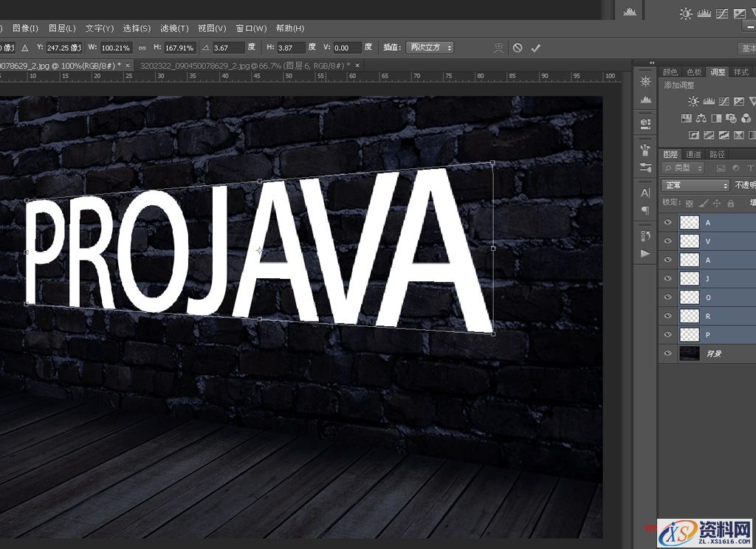Click the horizontal skew H angle field
This screenshot has height=549, width=756.
(x=289, y=47)
